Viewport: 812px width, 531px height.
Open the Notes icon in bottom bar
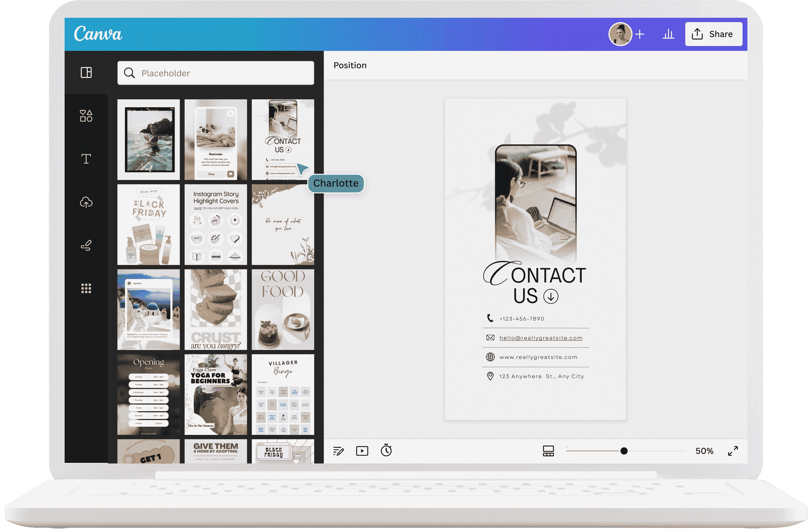coord(338,451)
